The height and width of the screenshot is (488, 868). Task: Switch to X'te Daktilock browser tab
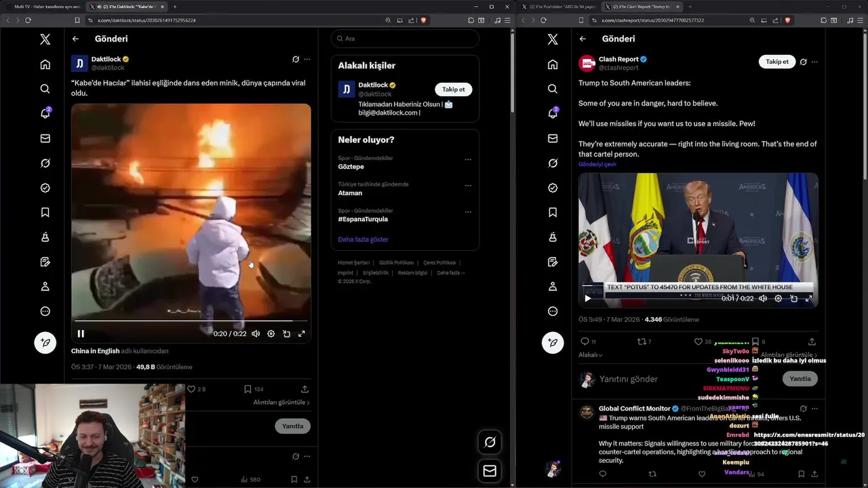tap(125, 7)
